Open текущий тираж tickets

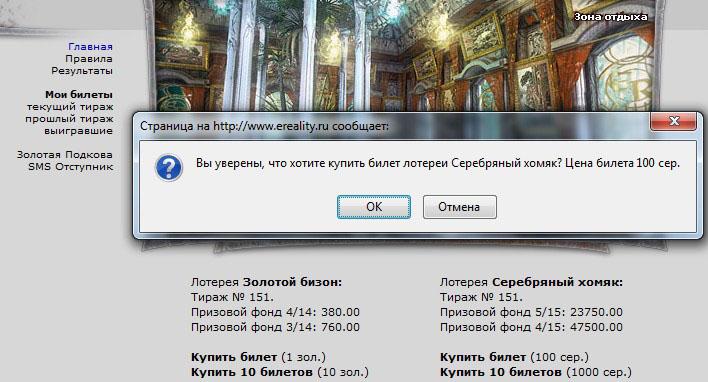click(70, 107)
